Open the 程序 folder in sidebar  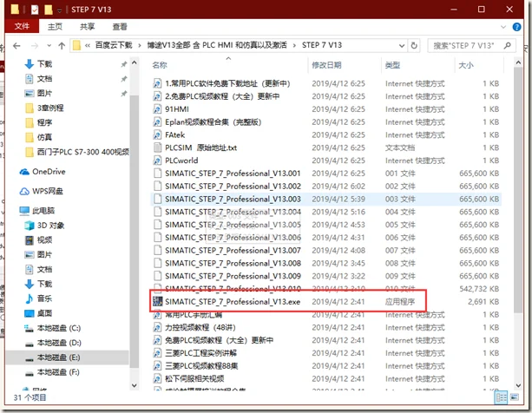pyautogui.click(x=44, y=122)
